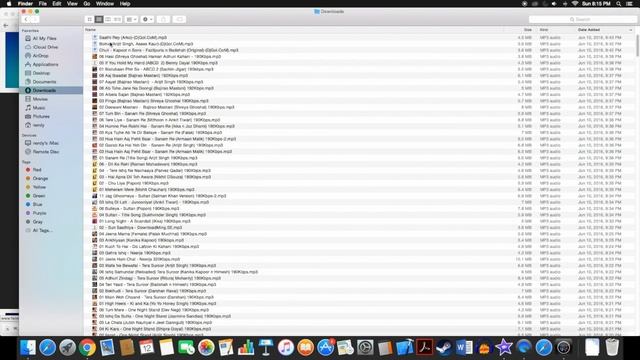The width and height of the screenshot is (640, 360).
Task: Launch Google Chrome from the Dock
Action: pyautogui.click(x=87, y=348)
